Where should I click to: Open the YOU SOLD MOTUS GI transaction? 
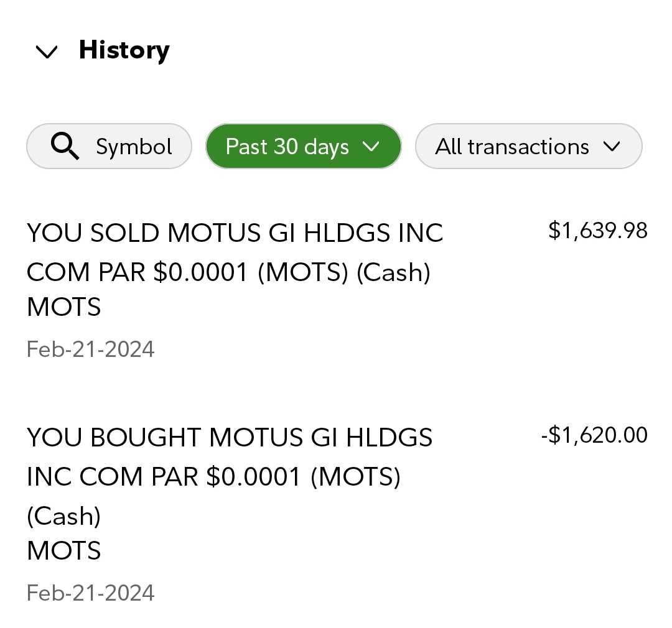(235, 234)
